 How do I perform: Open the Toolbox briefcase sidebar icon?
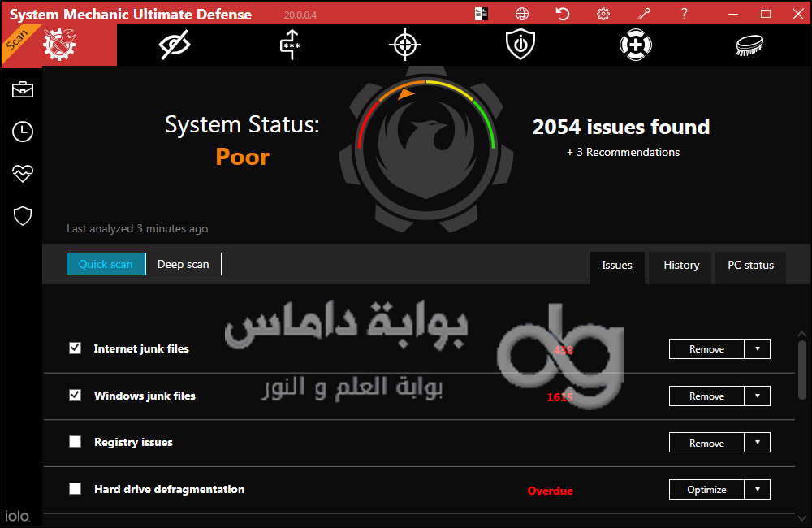point(23,89)
